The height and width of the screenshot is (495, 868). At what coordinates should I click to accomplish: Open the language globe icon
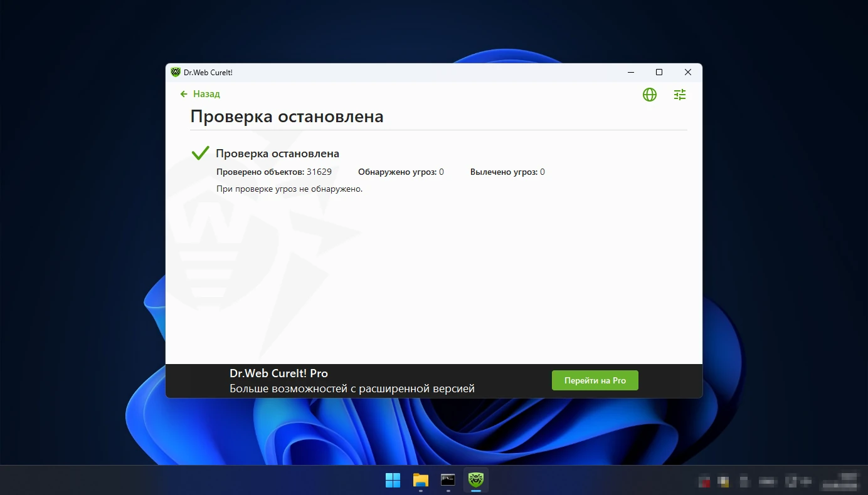(x=650, y=95)
